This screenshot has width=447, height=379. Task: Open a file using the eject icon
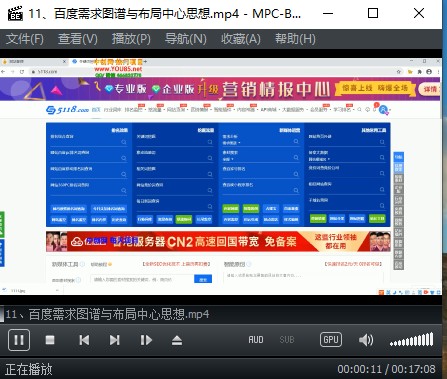pos(177,340)
